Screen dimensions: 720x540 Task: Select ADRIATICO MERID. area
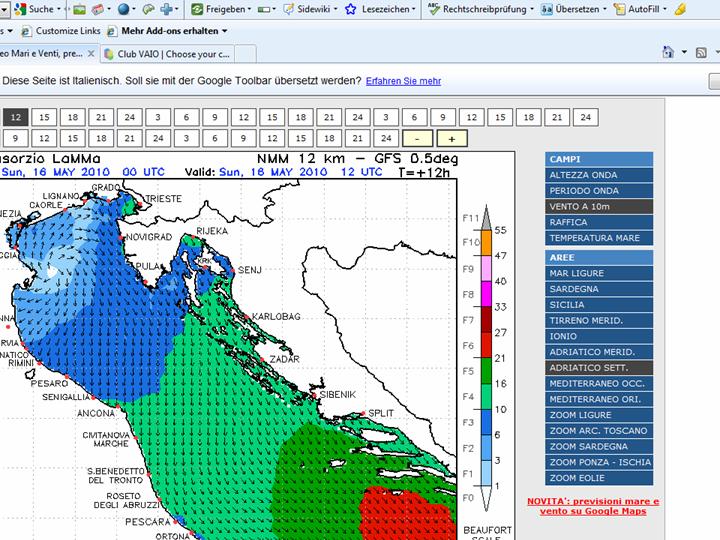pos(599,352)
